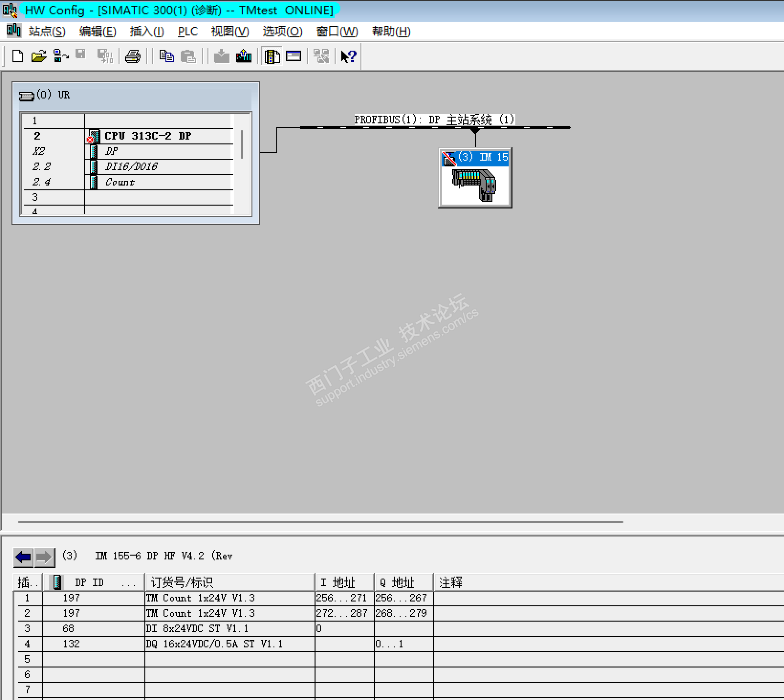
Task: Click the greyed-out Save floppy icon
Action: 81,54
